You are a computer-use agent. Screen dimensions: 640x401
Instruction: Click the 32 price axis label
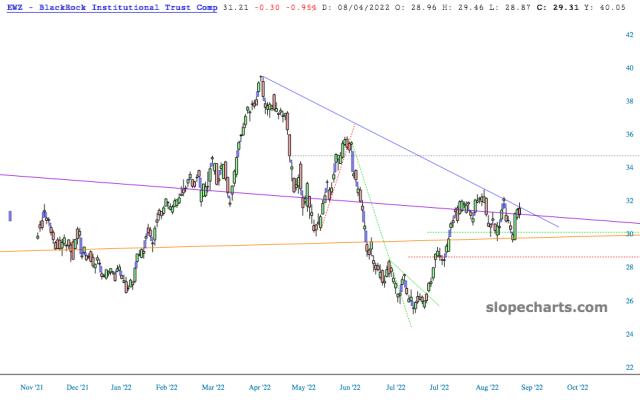click(x=629, y=201)
